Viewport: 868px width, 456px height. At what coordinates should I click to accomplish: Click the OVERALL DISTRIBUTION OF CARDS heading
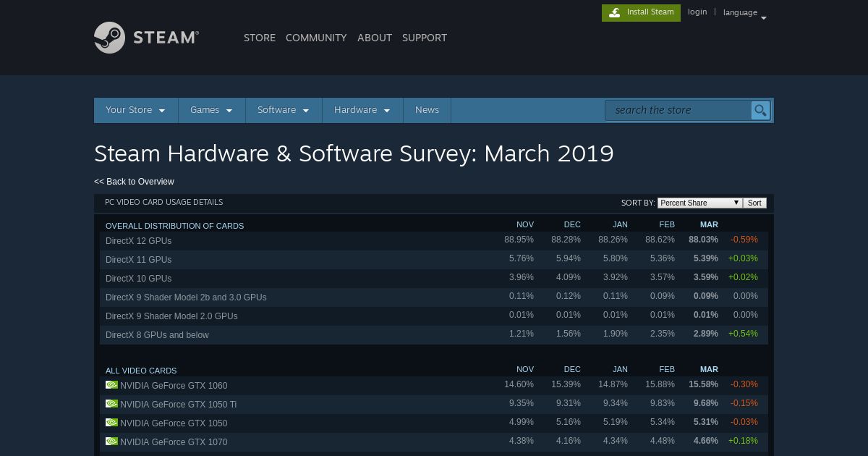[x=174, y=226]
